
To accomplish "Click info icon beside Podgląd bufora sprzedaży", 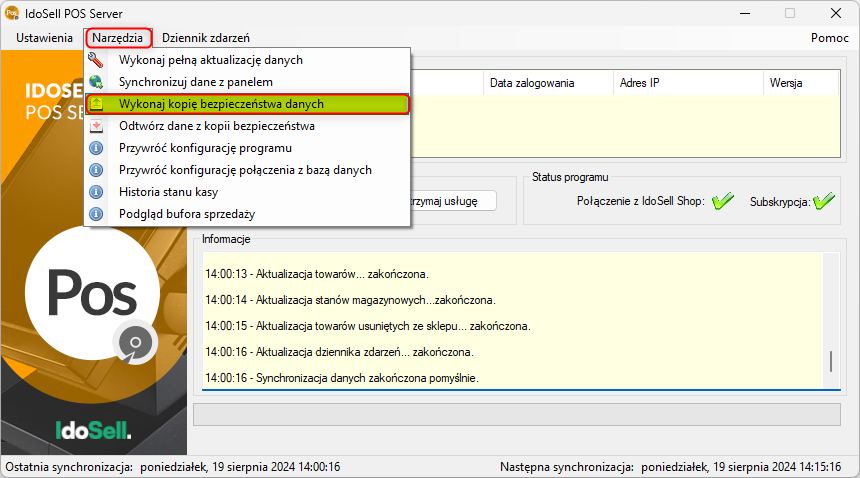I will coord(96,214).
